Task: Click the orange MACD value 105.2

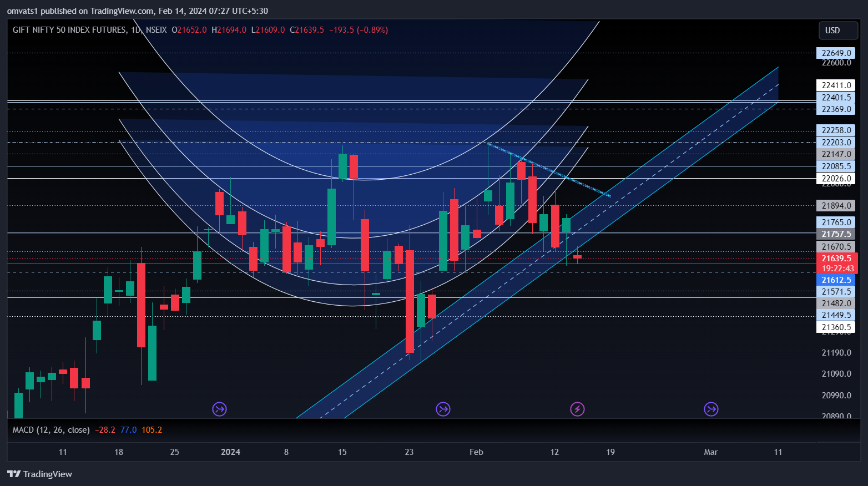Action: (x=152, y=430)
